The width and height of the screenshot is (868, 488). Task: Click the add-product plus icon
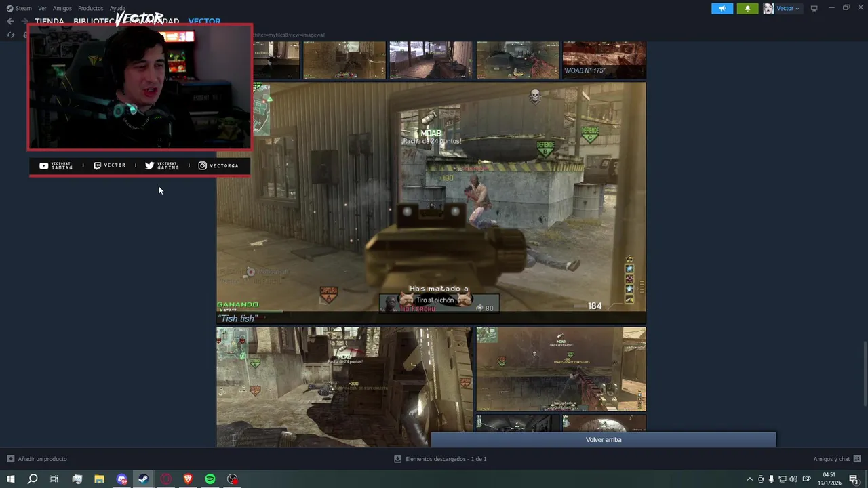click(x=10, y=459)
